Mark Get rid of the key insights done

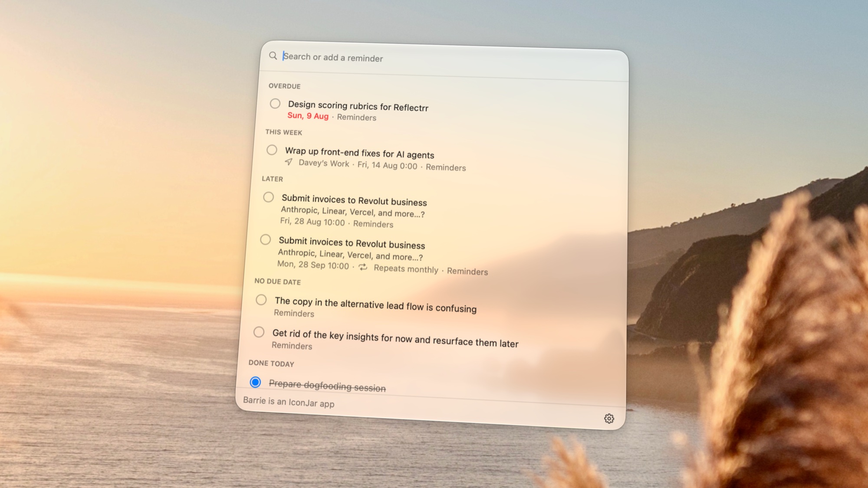point(259,332)
